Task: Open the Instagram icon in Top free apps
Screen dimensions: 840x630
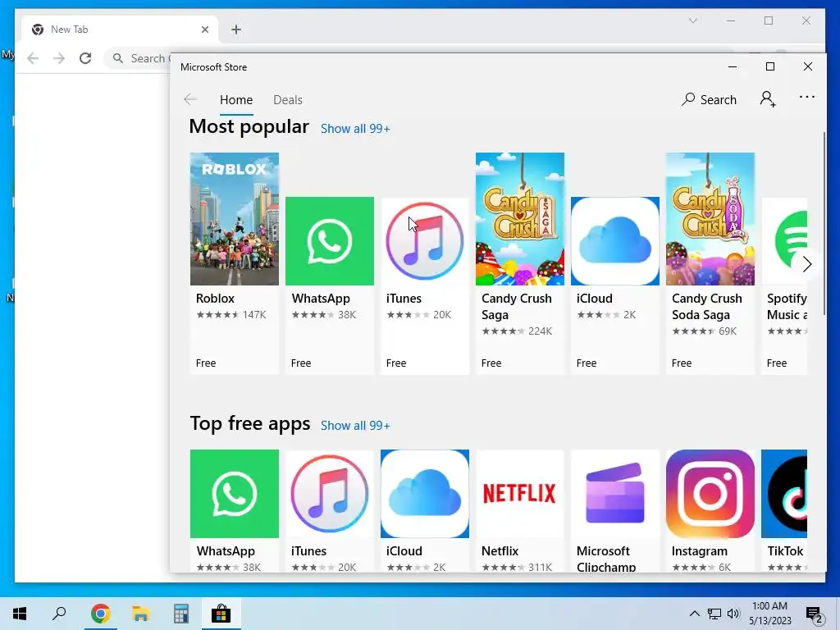Action: pyautogui.click(x=710, y=493)
